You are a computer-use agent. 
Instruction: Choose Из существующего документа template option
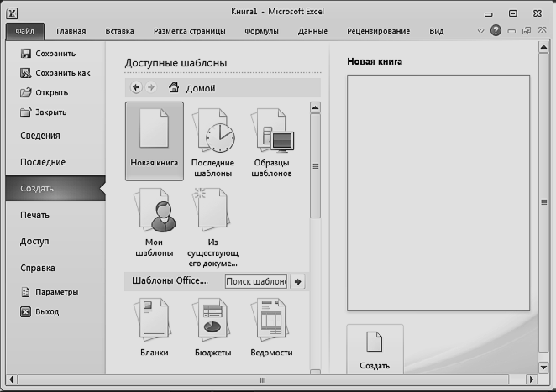point(212,227)
